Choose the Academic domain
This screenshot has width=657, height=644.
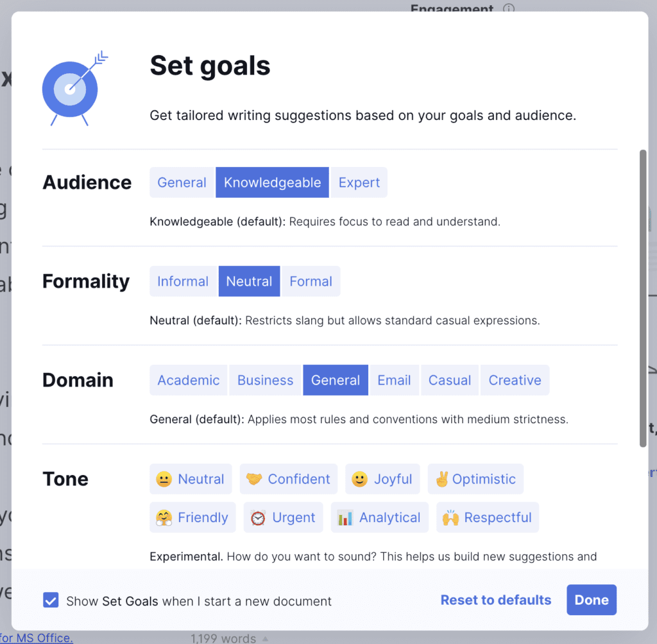pyautogui.click(x=189, y=380)
